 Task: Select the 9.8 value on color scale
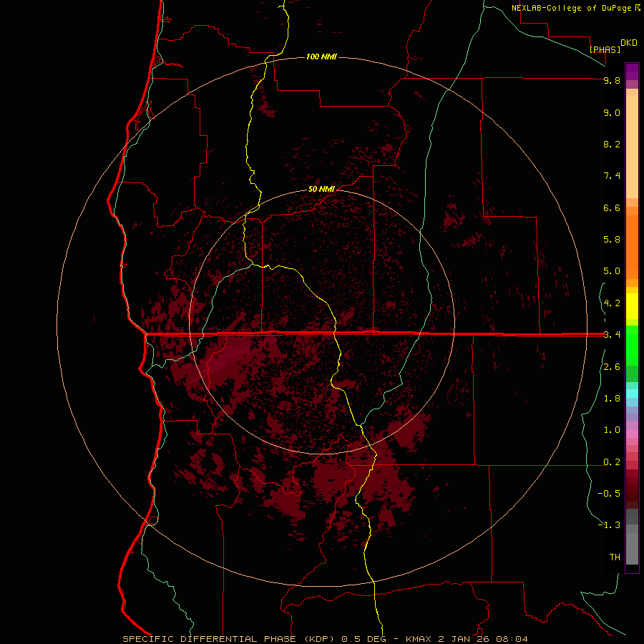pos(612,80)
